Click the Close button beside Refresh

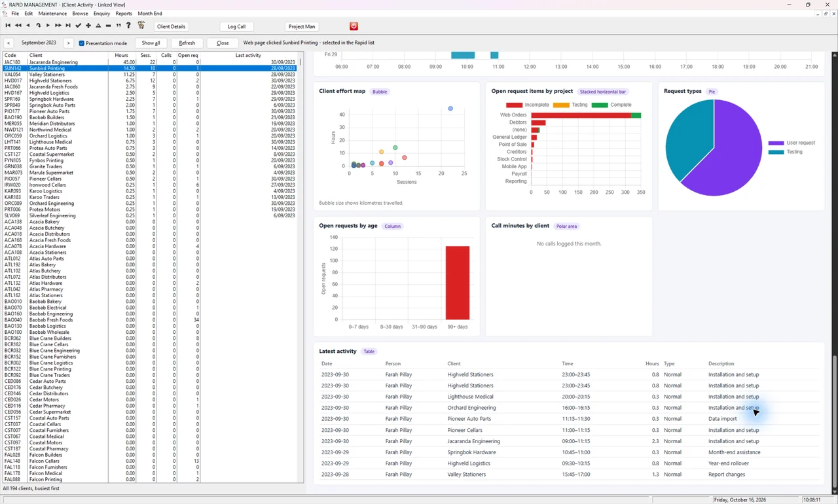(223, 43)
